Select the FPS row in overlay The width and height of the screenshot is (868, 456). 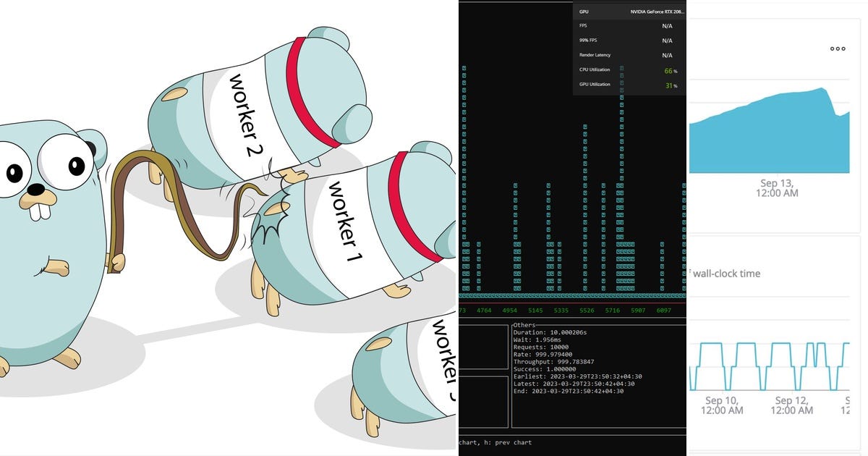point(629,26)
